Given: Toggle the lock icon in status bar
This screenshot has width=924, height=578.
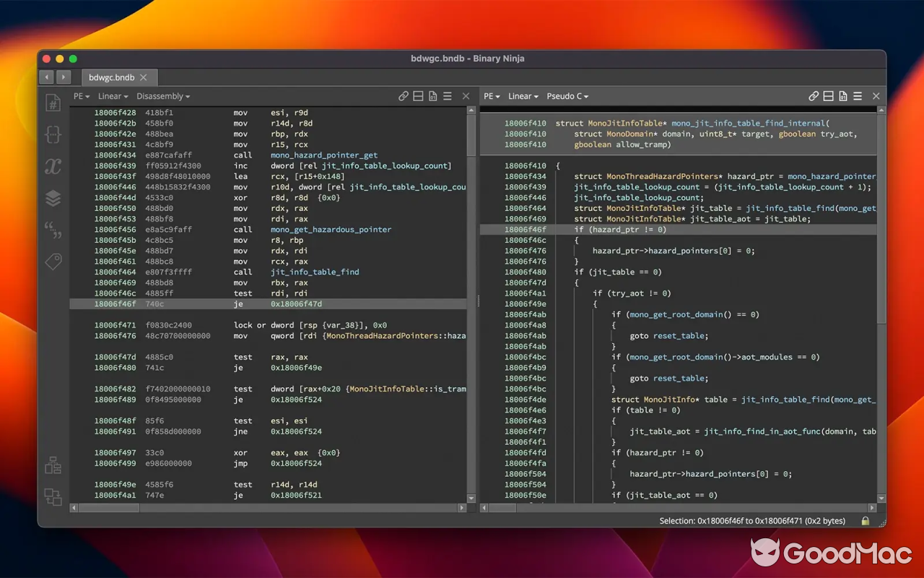Looking at the screenshot, I should [x=865, y=521].
